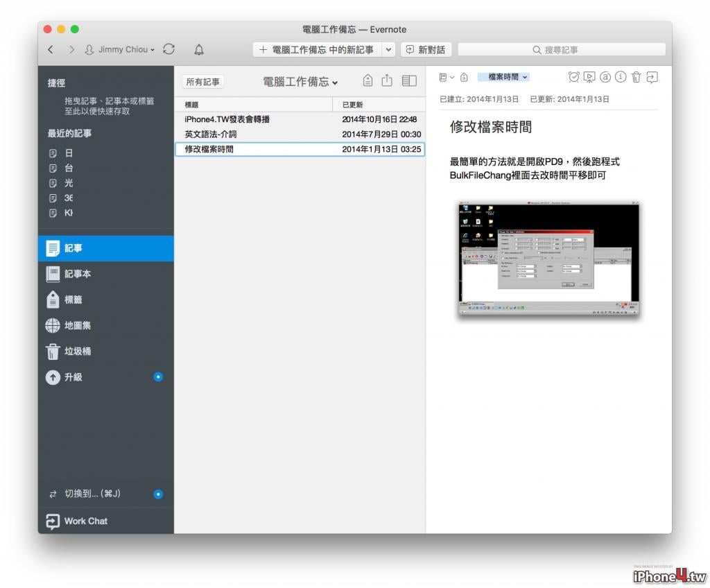Click the 所有記事 button
710x588 pixels.
click(203, 82)
